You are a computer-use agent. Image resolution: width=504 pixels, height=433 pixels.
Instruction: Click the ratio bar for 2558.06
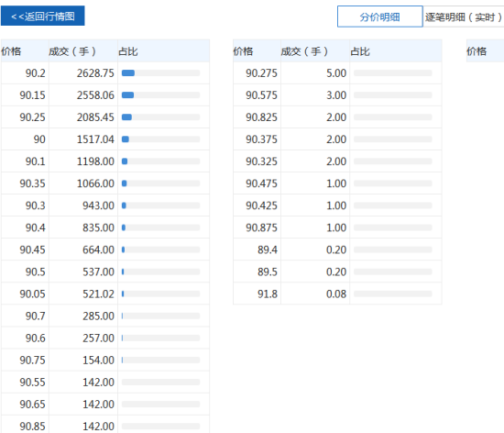160,95
